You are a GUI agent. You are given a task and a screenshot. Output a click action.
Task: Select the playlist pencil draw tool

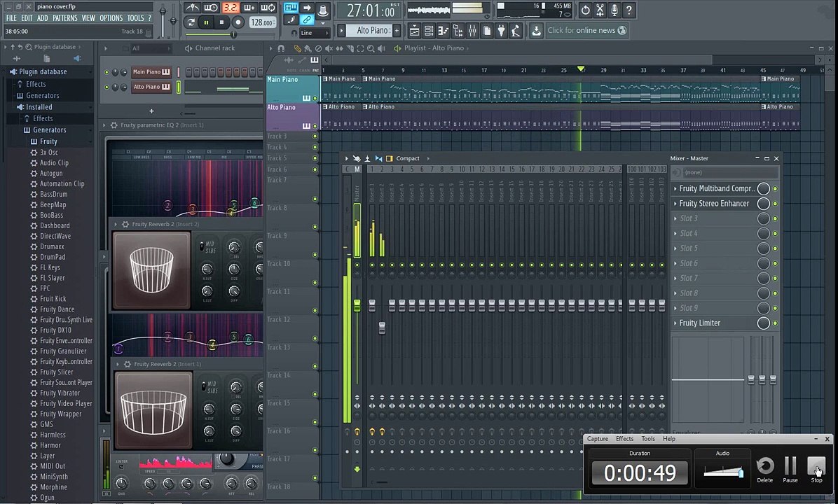[x=298, y=48]
